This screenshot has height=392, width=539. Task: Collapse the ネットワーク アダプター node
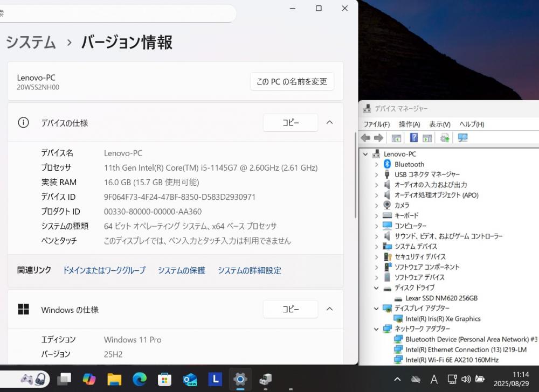(x=376, y=329)
